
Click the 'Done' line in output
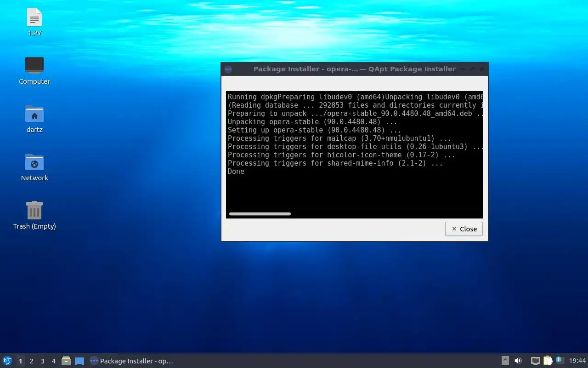(x=236, y=172)
